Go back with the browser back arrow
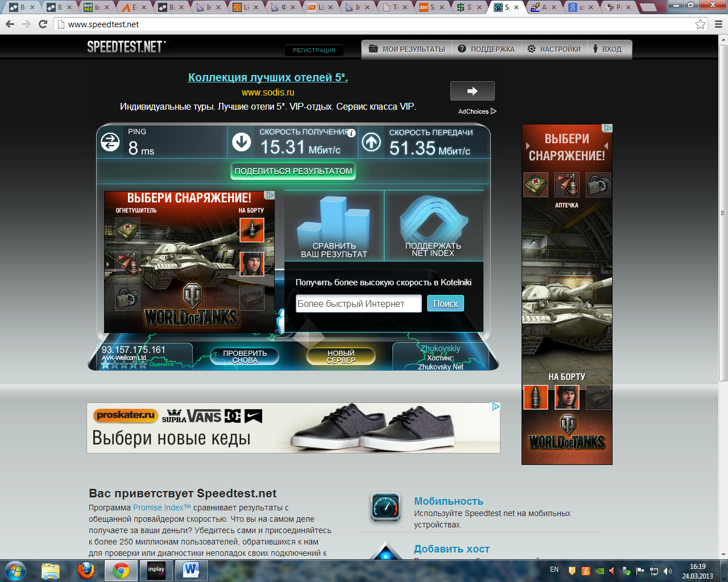728x582 pixels. click(10, 24)
